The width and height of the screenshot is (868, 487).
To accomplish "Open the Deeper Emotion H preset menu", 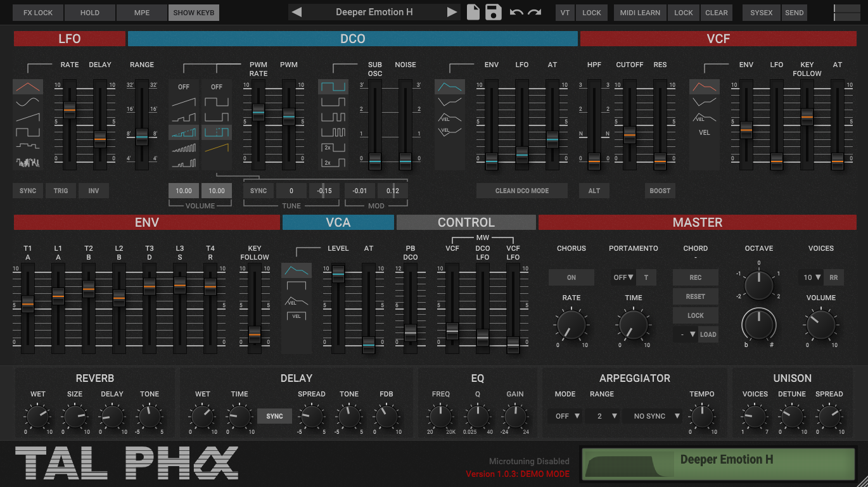I will click(x=374, y=12).
